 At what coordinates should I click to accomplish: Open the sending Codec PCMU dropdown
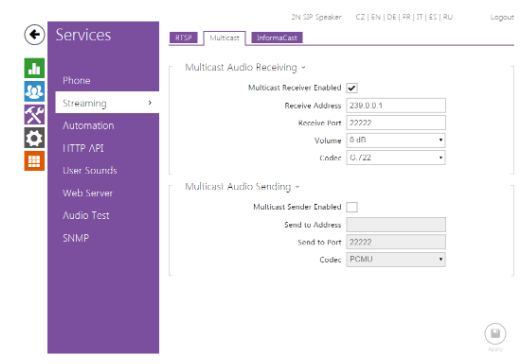coord(396,259)
